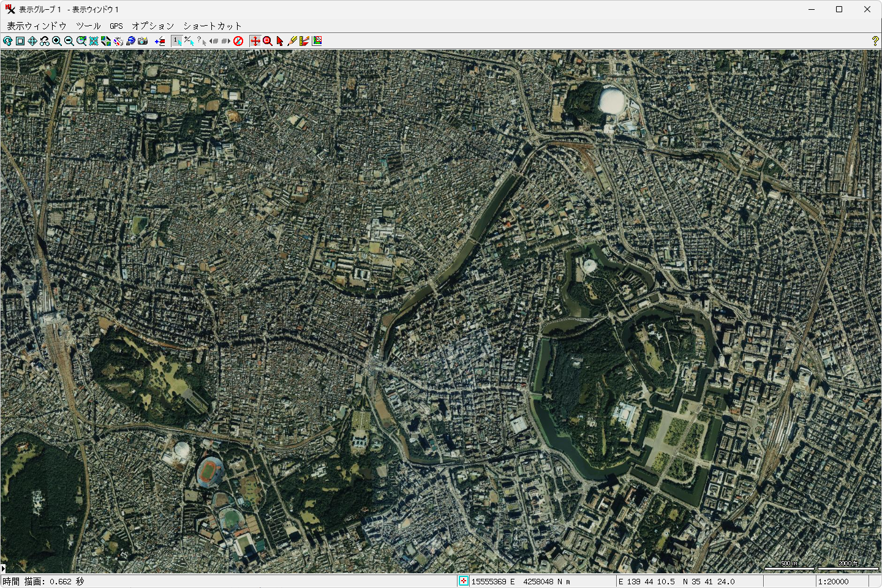Open the ツール menu

tap(88, 26)
